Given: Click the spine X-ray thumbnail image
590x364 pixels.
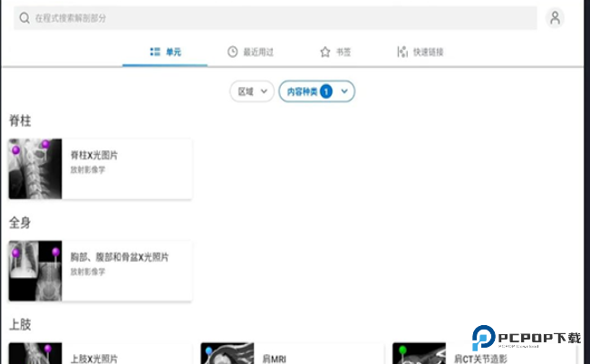Looking at the screenshot, I should coord(35,168).
